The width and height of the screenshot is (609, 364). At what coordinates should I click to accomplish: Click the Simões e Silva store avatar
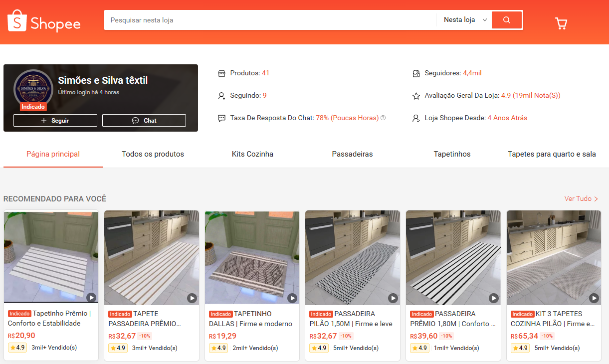pos(33,89)
